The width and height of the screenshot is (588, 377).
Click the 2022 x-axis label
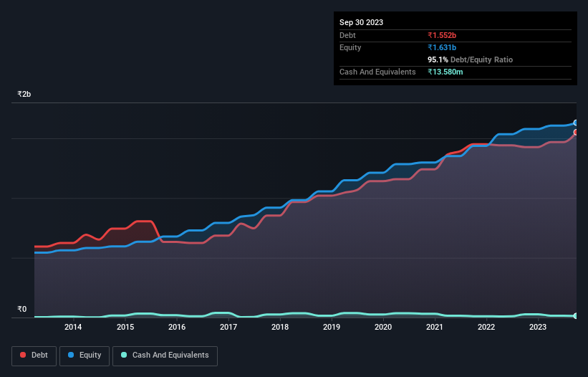click(x=486, y=327)
